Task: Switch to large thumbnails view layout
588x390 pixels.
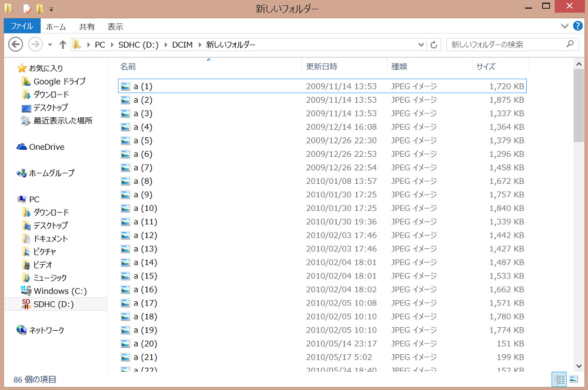Action: click(x=574, y=379)
